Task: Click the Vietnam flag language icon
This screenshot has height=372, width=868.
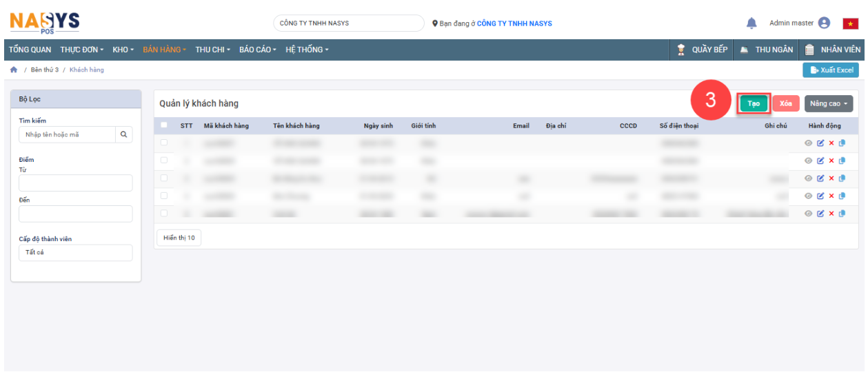Action: [850, 24]
